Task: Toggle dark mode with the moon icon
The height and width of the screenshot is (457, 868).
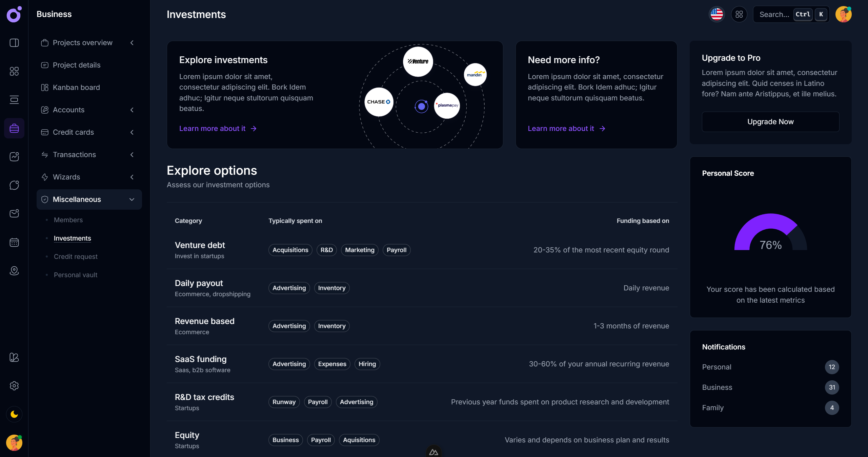Action: point(14,414)
